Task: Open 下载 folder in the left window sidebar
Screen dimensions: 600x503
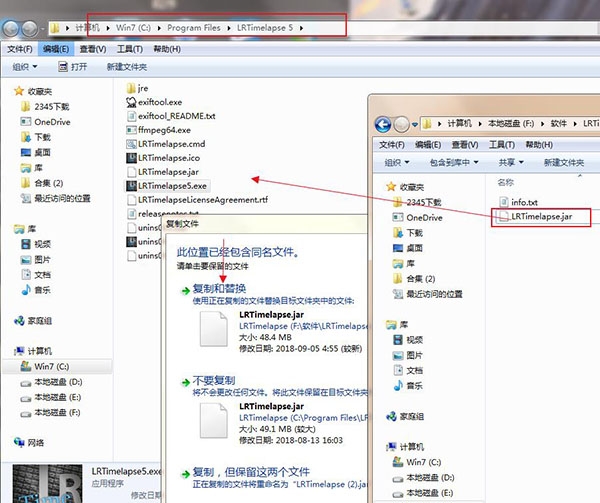Action: point(35,137)
